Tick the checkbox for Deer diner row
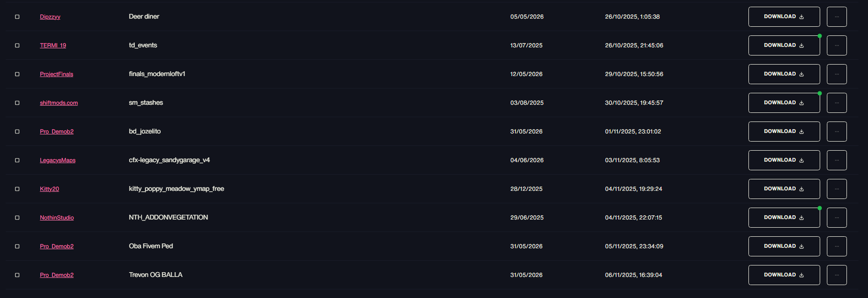Screen dimensions: 868x298 (x=17, y=17)
